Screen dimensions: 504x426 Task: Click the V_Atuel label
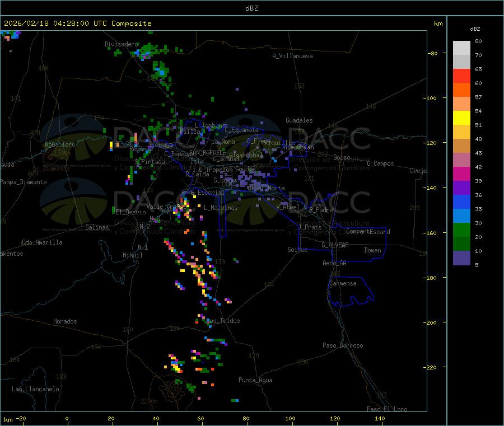(288, 207)
